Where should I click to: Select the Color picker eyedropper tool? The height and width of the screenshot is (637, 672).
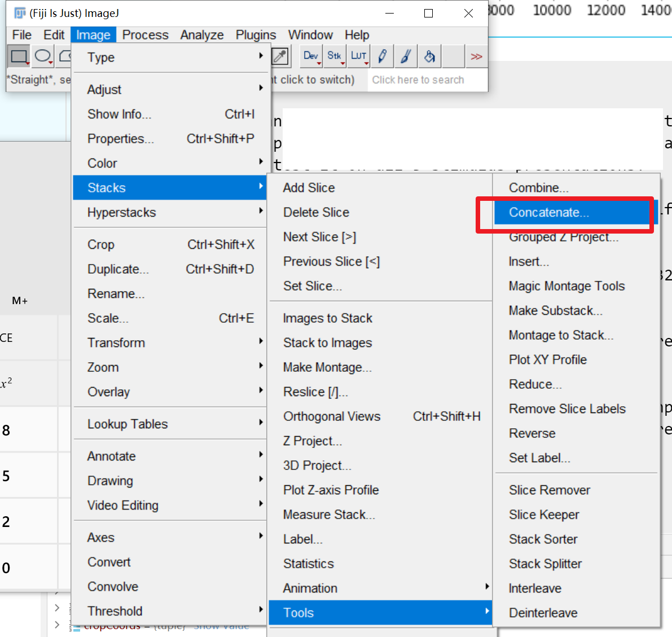pos(280,56)
